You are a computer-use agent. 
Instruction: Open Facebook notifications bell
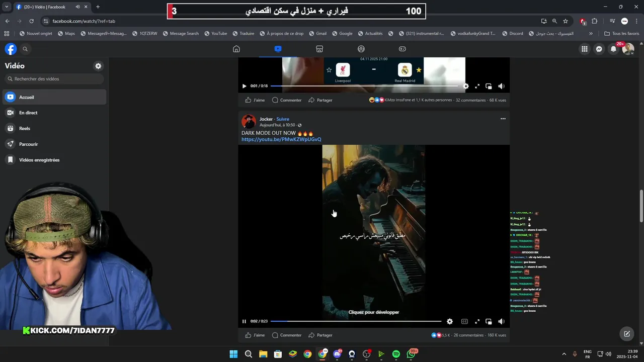613,49
